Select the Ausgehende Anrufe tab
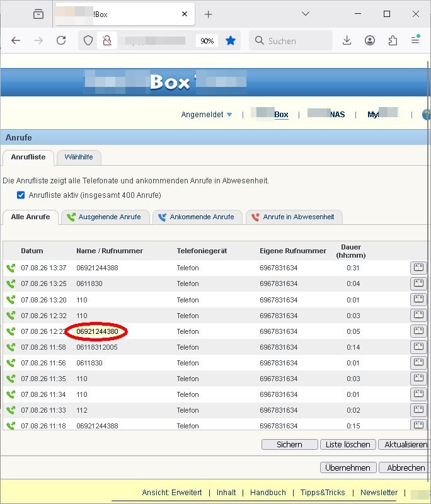The width and height of the screenshot is (431, 504). 105,217
